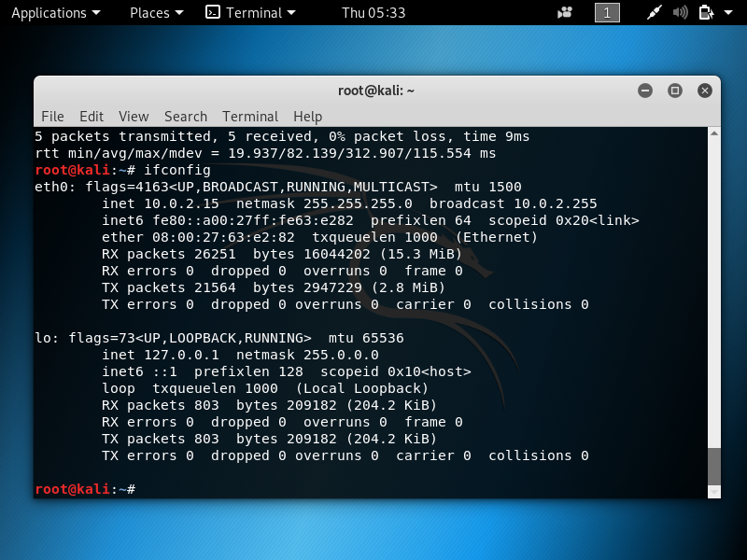Open the File menu
This screenshot has width=747, height=560.
tap(52, 116)
